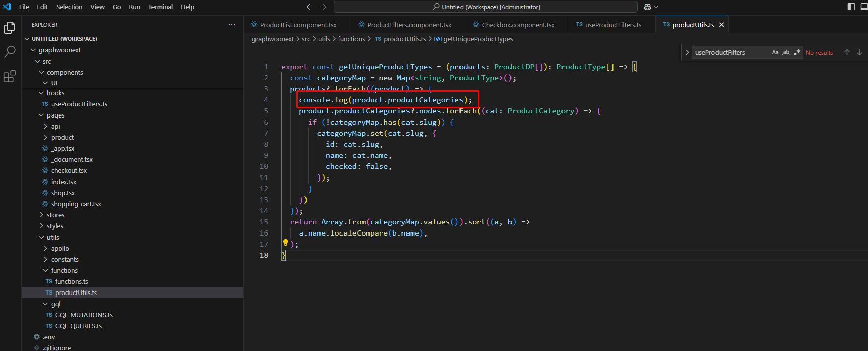Open the Explorer view icon
The image size is (868, 351).
[x=10, y=28]
